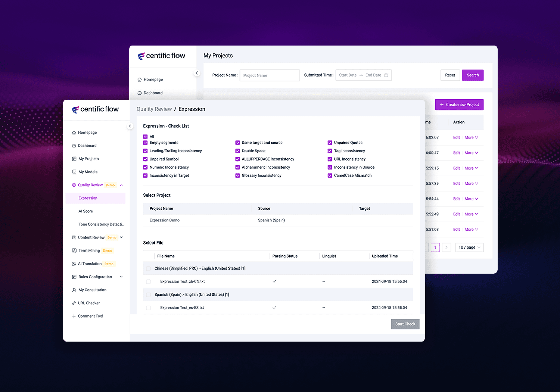Collapse the front sidebar with arrow button
The width and height of the screenshot is (560, 392).
pyautogui.click(x=130, y=126)
